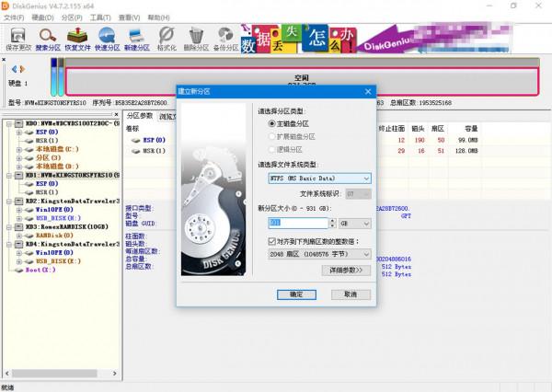Select 主磁盘分区 primary partition radio button

[271, 123]
